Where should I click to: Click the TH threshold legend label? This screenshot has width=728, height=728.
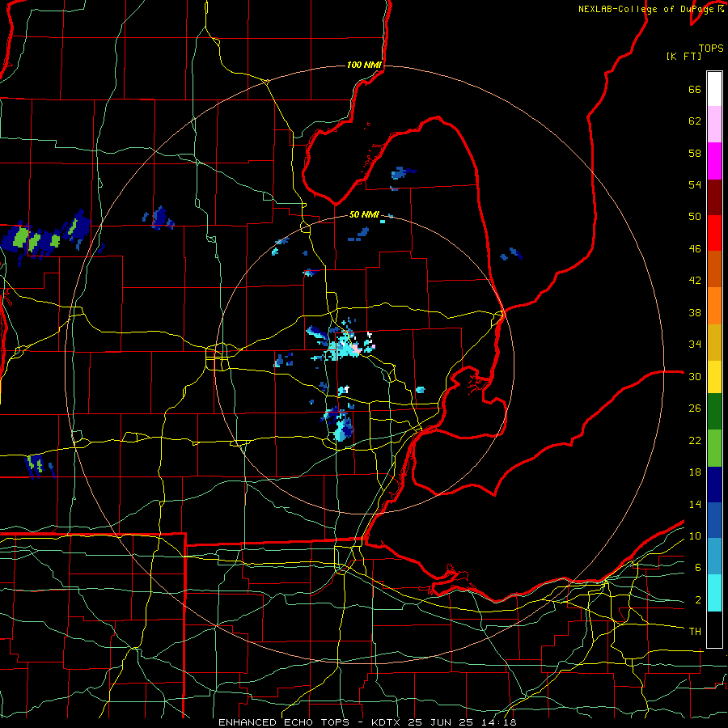[x=695, y=632]
